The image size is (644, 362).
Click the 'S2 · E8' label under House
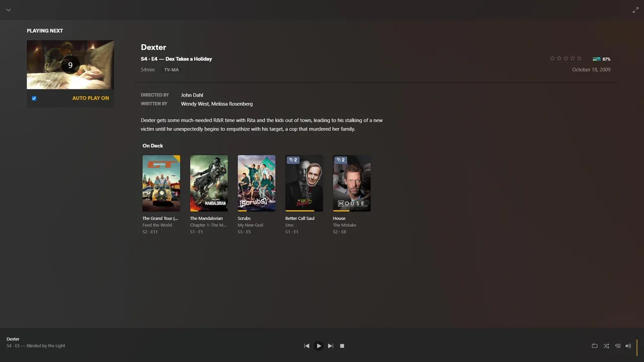point(340,232)
